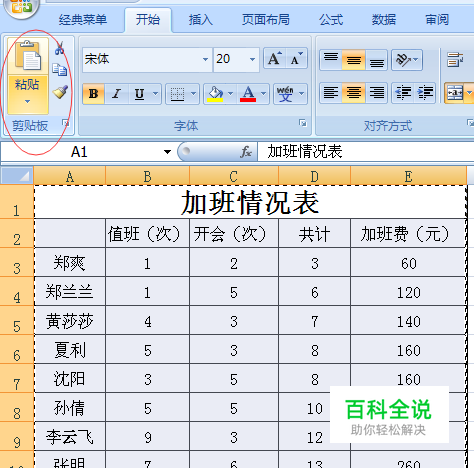Click header cell 加班费（元）
The height and width of the screenshot is (468, 474).
[408, 233]
